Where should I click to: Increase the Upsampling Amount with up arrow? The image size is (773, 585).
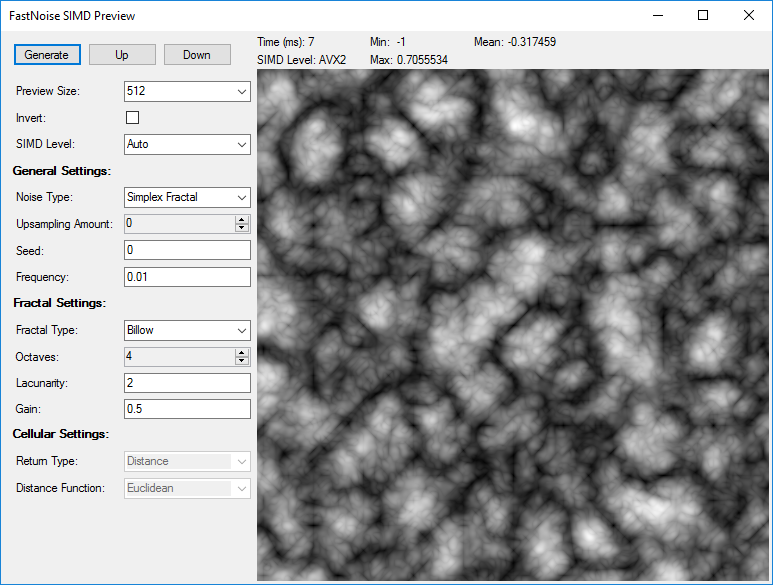[242, 220]
